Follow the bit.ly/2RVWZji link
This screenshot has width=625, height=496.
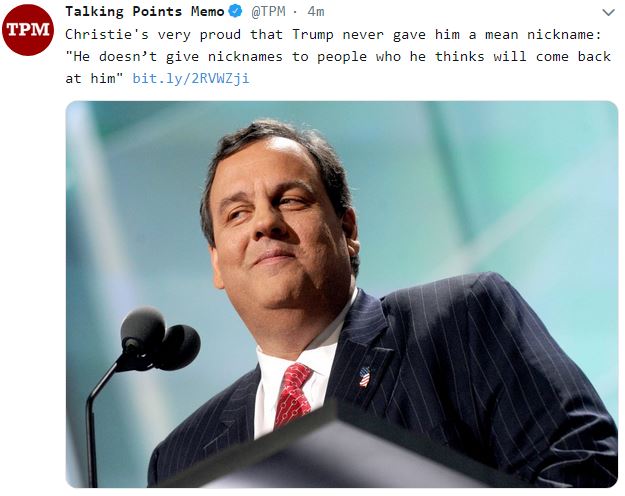tap(191, 77)
